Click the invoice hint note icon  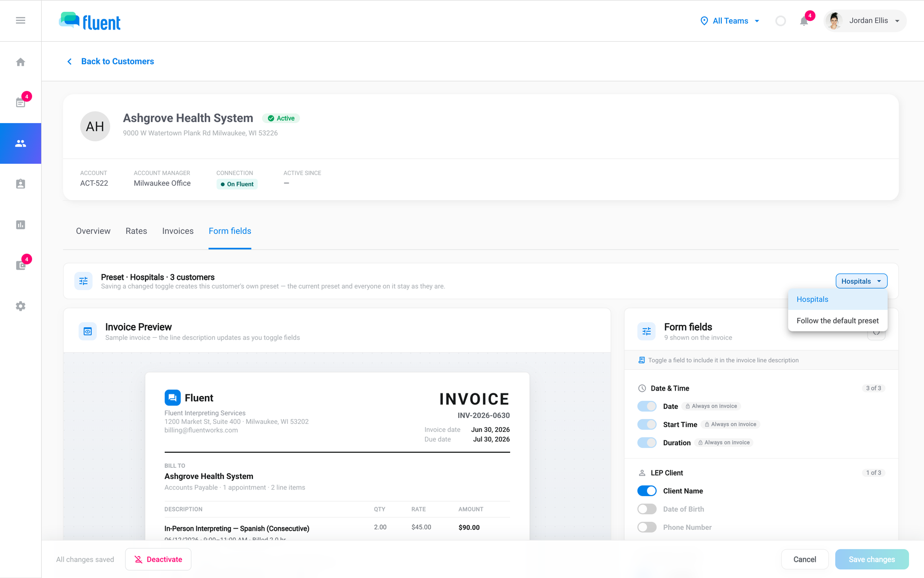click(642, 360)
